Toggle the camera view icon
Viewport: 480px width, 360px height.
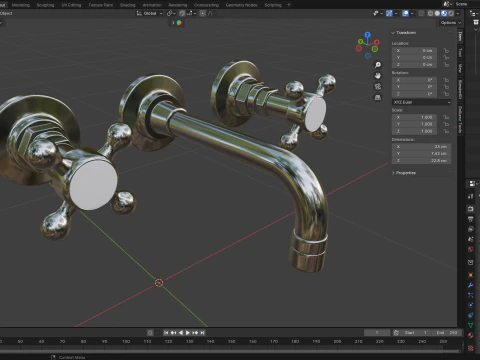click(378, 87)
